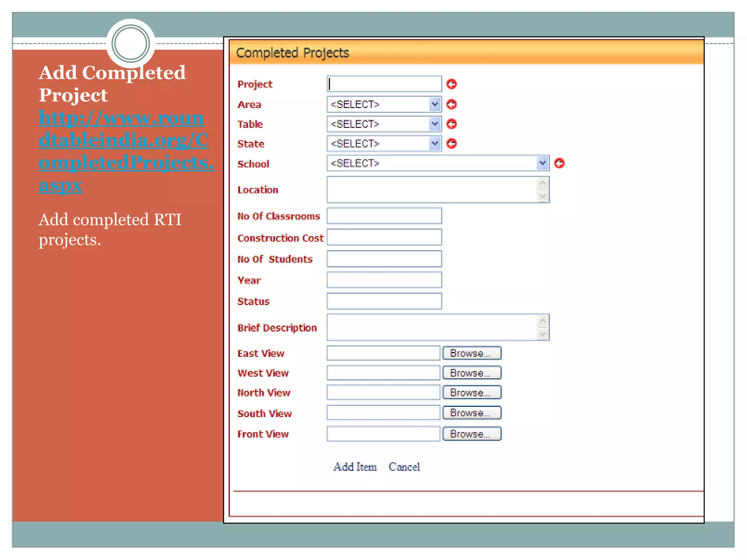
Task: Focus the Construction Cost field
Action: click(384, 237)
